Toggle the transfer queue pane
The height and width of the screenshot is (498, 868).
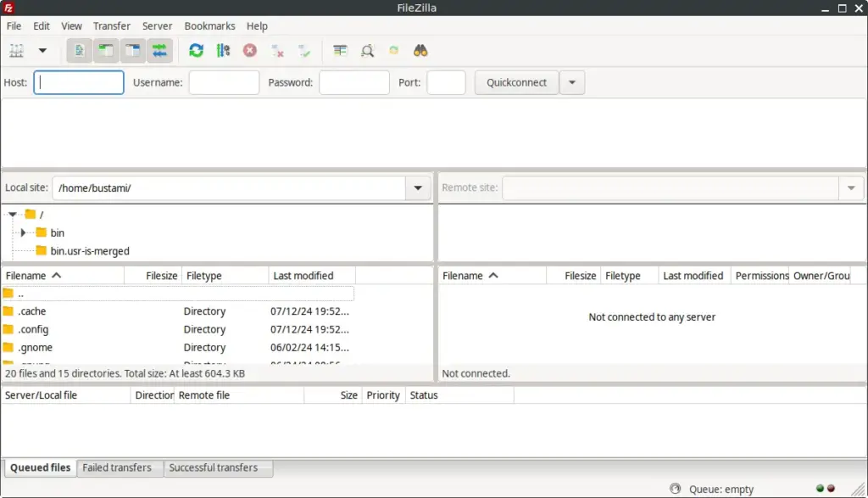[x=159, y=50]
